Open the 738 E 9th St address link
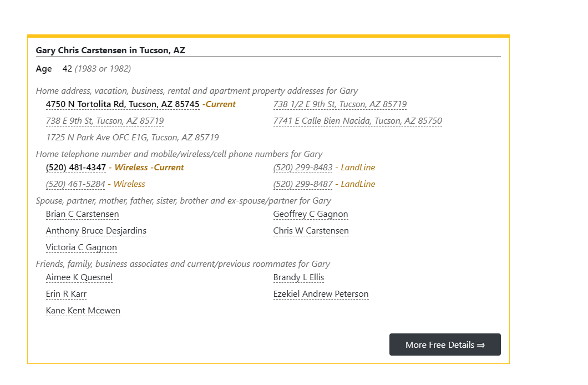 (x=105, y=121)
